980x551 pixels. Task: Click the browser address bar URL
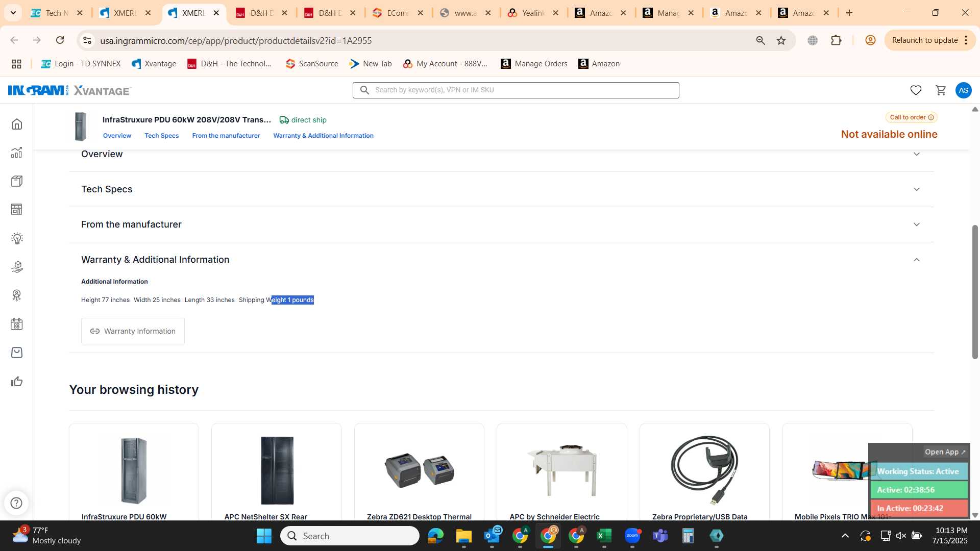(x=236, y=40)
